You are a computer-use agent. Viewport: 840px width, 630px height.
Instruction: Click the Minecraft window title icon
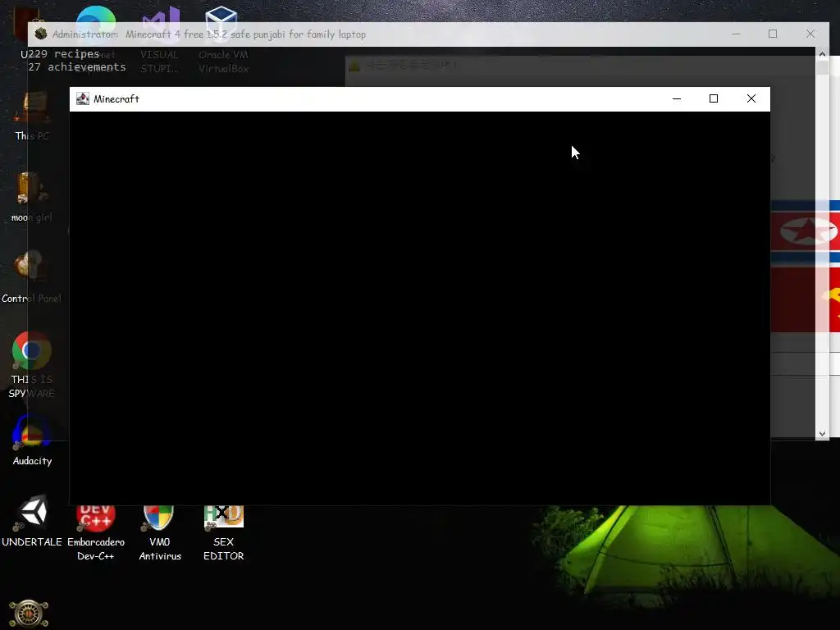click(x=83, y=98)
